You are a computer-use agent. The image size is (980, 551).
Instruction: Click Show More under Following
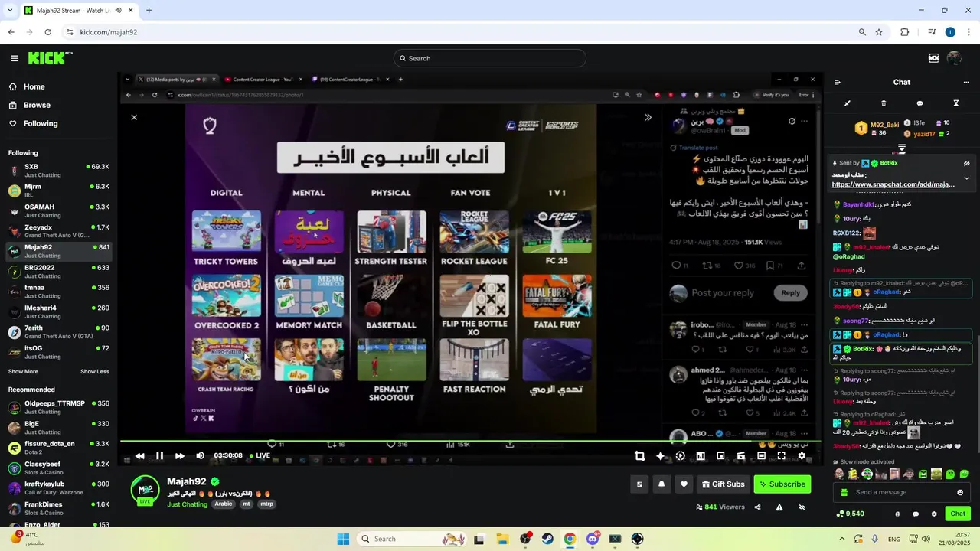23,371
